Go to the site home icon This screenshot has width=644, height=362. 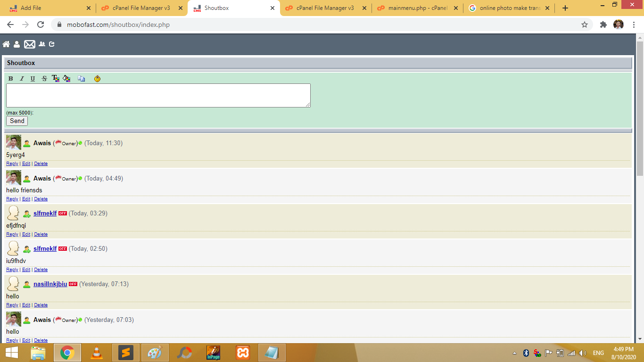click(x=6, y=44)
